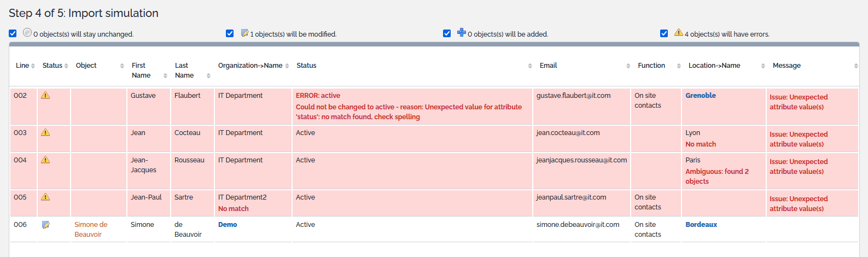Open the Bordeaux location link
868x257 pixels.
click(701, 225)
